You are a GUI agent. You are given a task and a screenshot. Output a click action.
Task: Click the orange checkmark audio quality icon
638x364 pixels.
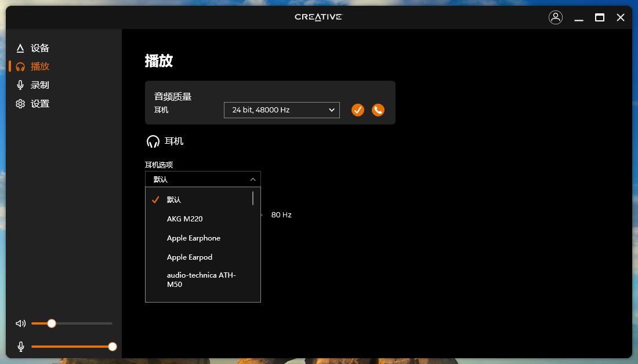click(358, 110)
